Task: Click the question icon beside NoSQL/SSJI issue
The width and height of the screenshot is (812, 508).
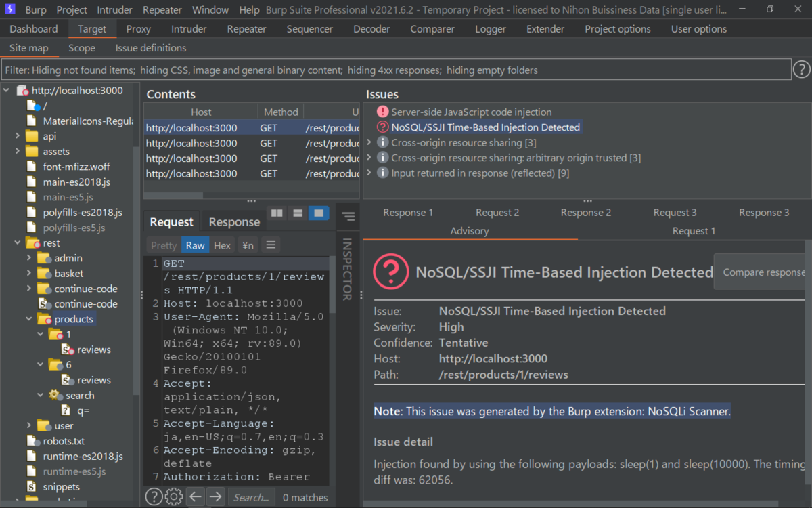Action: tap(383, 127)
